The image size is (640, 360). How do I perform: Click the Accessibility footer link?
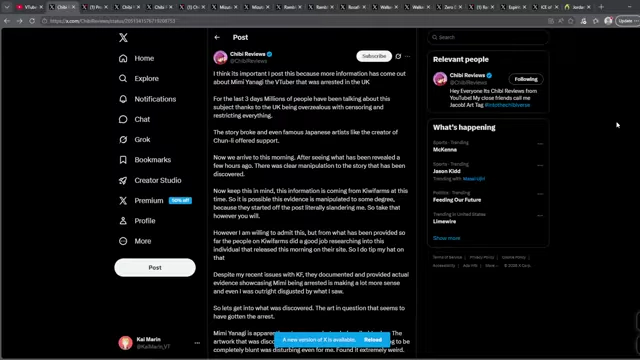pos(444,265)
